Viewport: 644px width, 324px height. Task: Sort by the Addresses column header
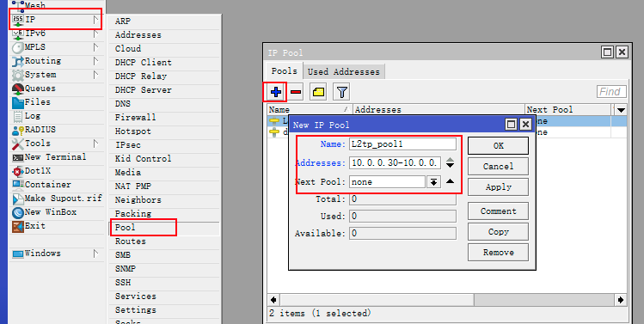tap(439, 110)
